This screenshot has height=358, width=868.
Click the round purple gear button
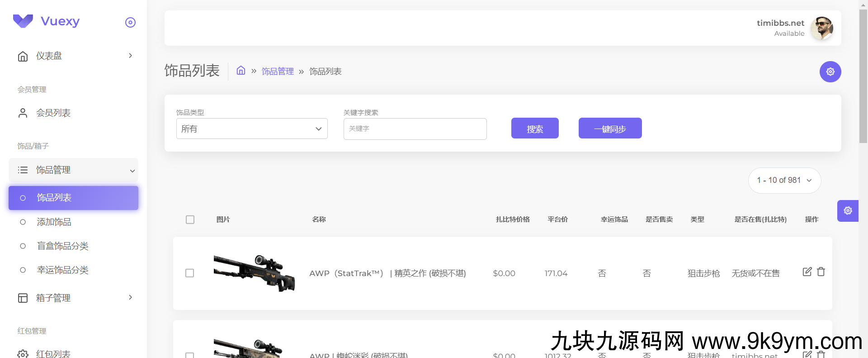point(830,72)
